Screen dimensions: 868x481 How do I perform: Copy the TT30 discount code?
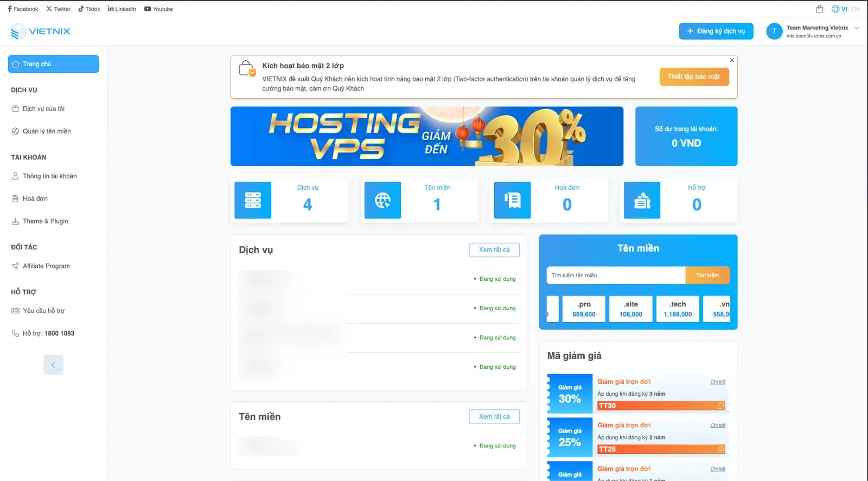click(720, 406)
